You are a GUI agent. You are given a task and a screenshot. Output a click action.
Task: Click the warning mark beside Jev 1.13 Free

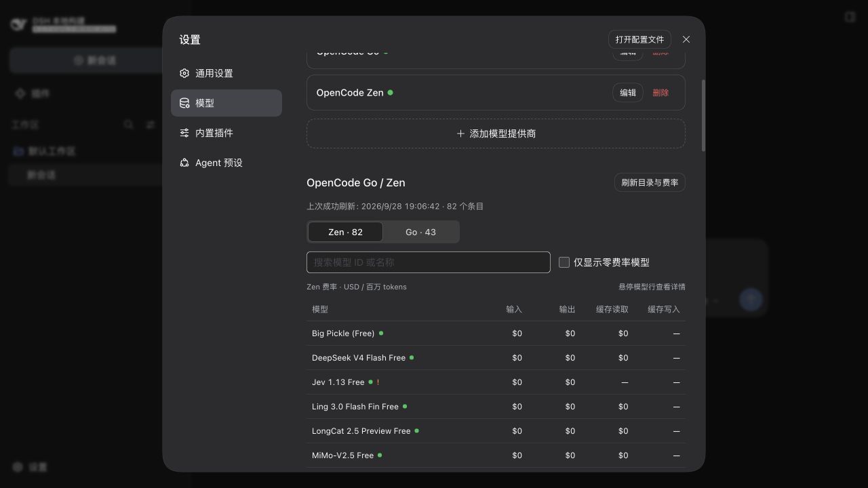378,382
